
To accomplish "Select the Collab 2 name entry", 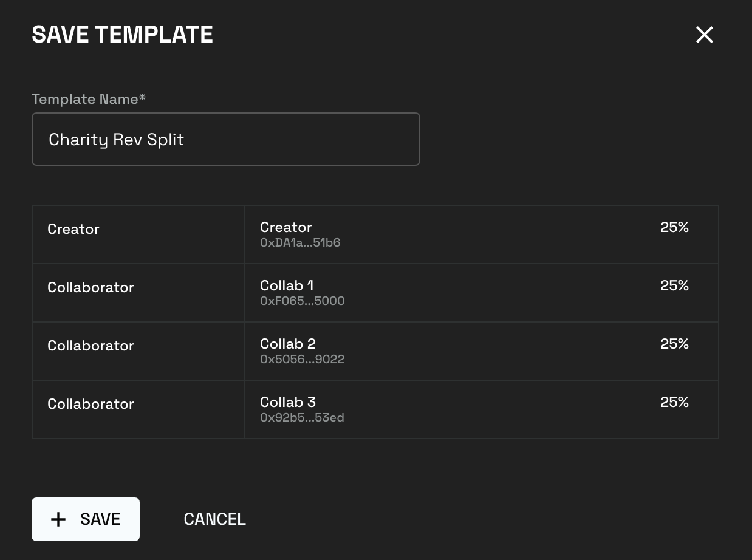I will 287,344.
